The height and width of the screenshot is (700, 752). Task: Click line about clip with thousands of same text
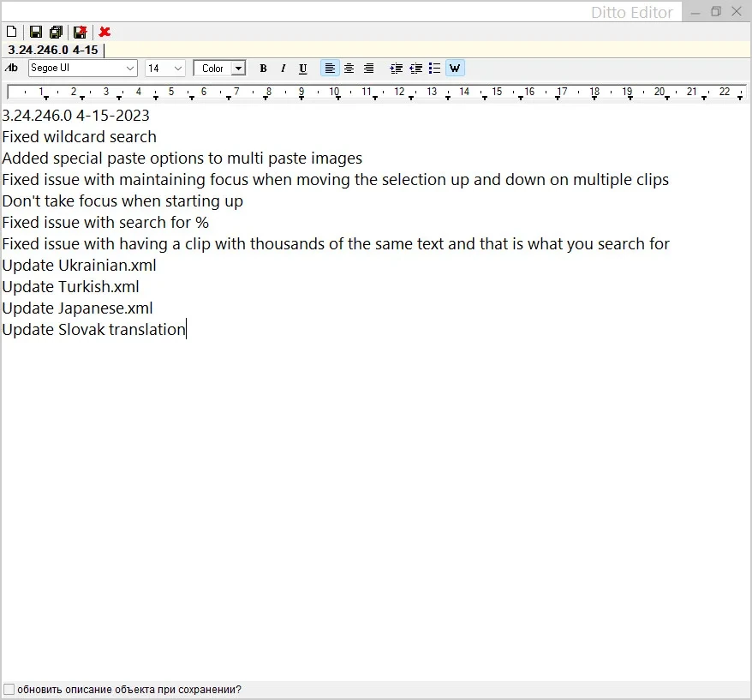pyautogui.click(x=336, y=244)
